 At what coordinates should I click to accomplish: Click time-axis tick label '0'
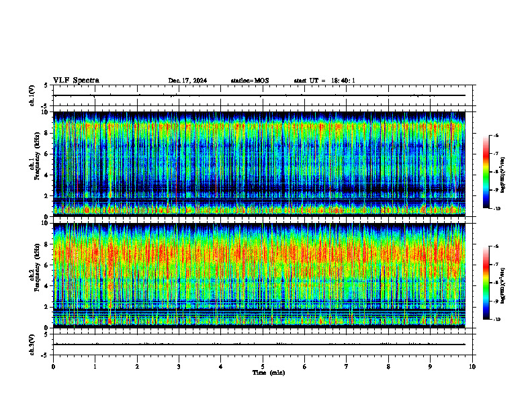pyautogui.click(x=53, y=367)
